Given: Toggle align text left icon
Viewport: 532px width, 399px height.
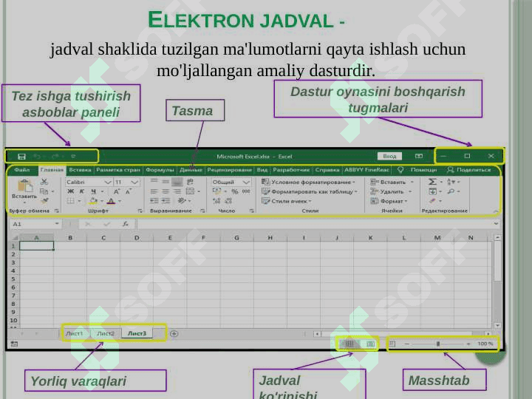Looking at the screenshot, I should 154,191.
